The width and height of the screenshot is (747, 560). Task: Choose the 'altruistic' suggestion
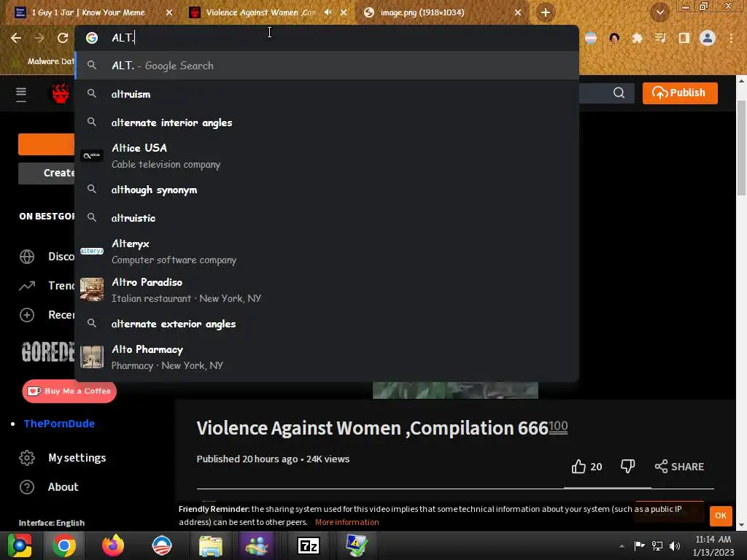[327, 218]
